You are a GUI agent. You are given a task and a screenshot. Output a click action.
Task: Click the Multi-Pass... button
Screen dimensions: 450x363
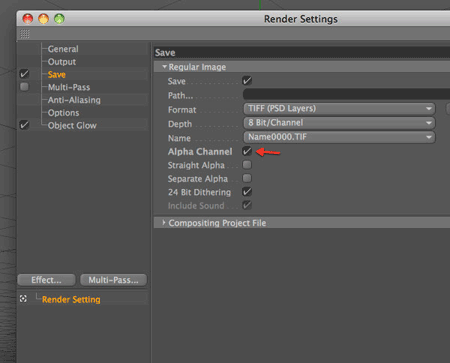pyautogui.click(x=113, y=280)
